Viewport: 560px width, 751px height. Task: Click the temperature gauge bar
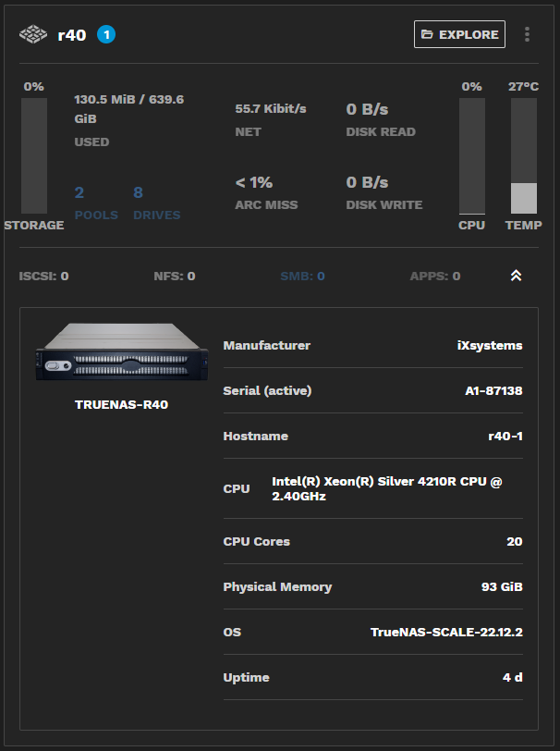click(523, 155)
